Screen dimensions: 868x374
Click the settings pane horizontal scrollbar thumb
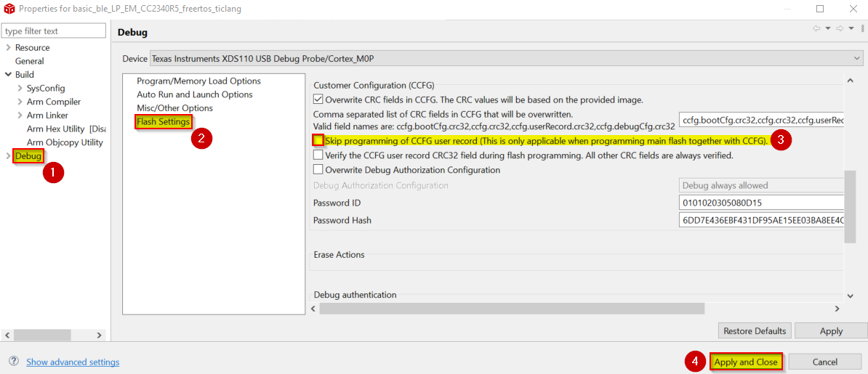point(512,308)
